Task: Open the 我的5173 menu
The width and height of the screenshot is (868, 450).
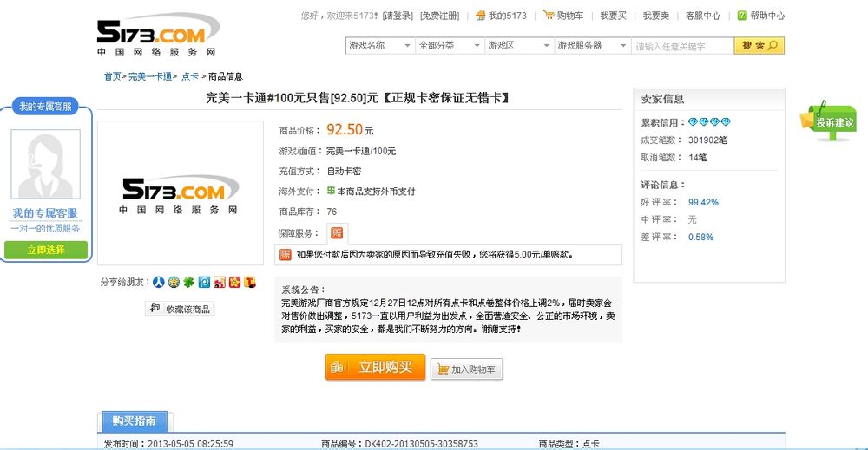Action: (x=502, y=16)
